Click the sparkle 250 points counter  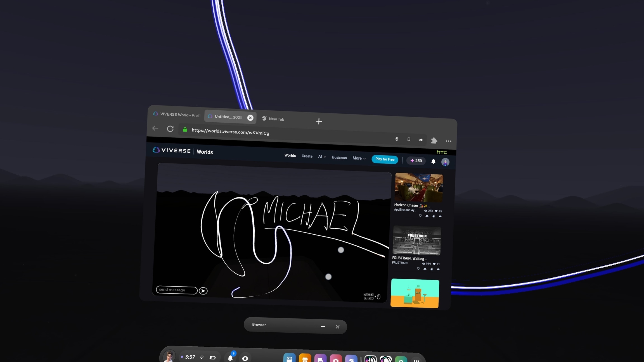[x=416, y=161]
